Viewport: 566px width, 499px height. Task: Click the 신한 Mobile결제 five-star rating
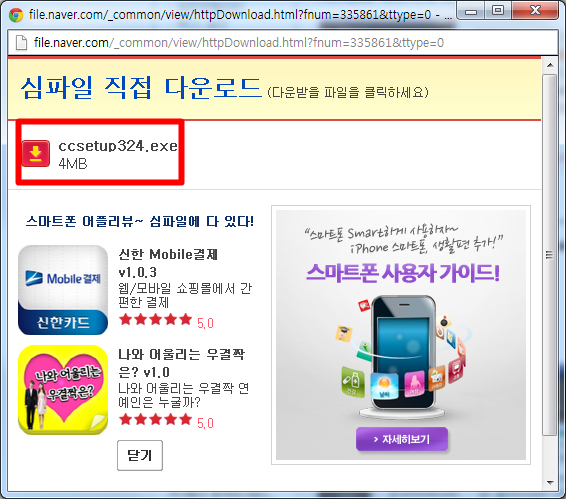pyautogui.click(x=156, y=320)
